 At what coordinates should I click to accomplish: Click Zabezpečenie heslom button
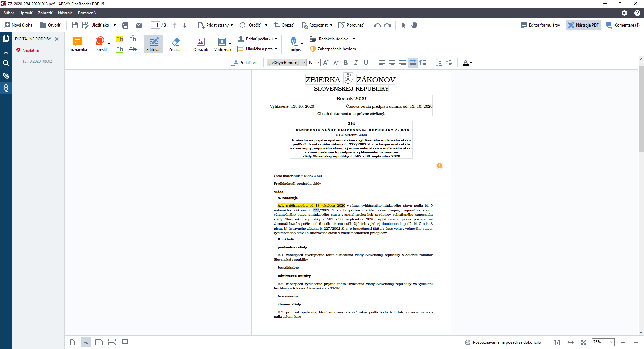(x=333, y=49)
